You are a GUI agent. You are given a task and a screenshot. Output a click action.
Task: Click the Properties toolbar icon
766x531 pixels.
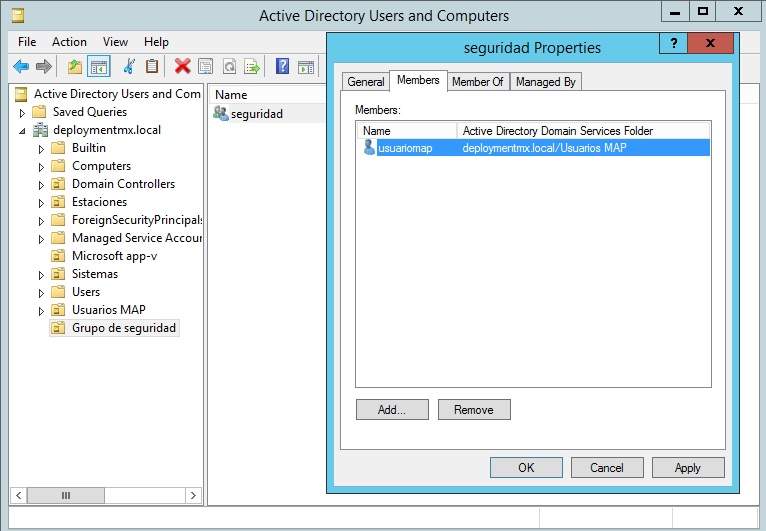pyautogui.click(x=206, y=67)
